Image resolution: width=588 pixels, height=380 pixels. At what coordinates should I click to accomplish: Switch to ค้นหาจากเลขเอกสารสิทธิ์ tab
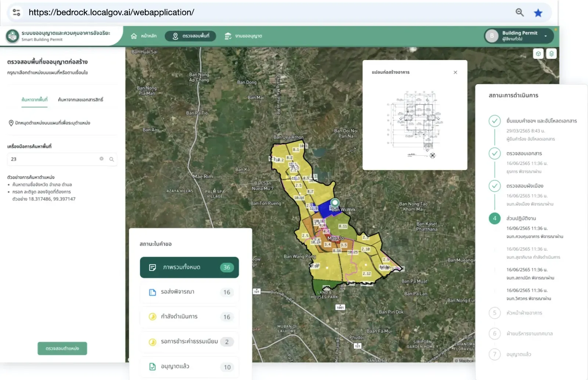click(80, 100)
